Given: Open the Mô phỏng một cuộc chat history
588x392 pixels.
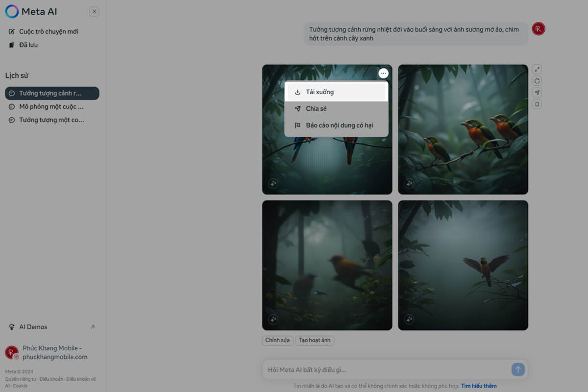Looking at the screenshot, I should tap(51, 107).
